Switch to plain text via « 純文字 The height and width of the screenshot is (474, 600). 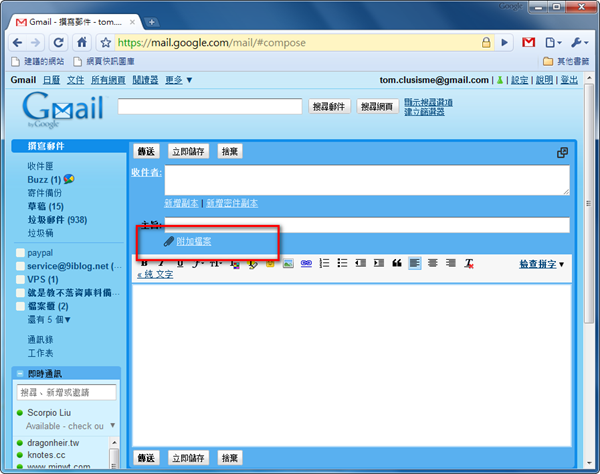(155, 274)
